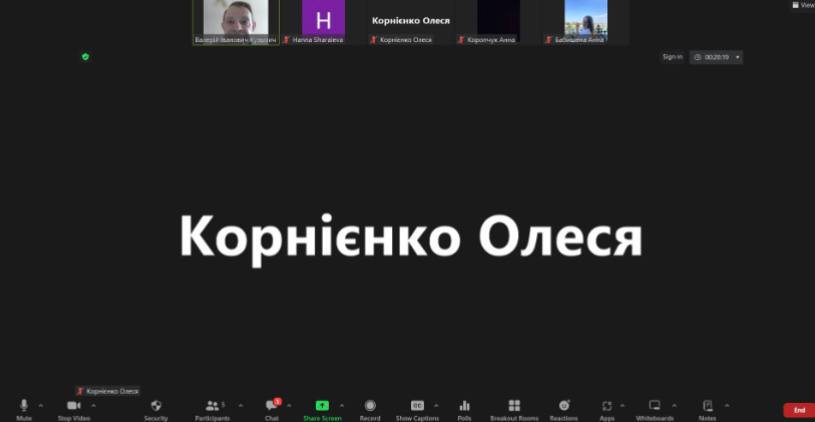Open Breakout Rooms

(x=514, y=410)
